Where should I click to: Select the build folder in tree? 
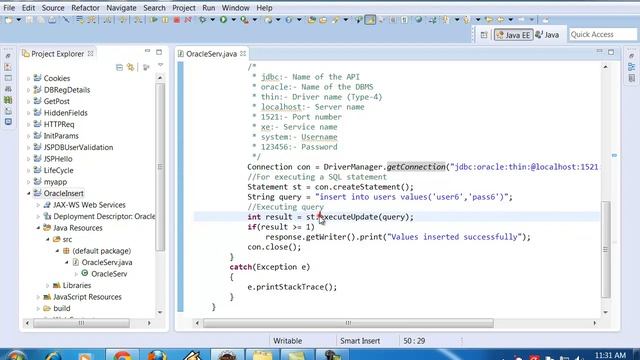click(62, 308)
